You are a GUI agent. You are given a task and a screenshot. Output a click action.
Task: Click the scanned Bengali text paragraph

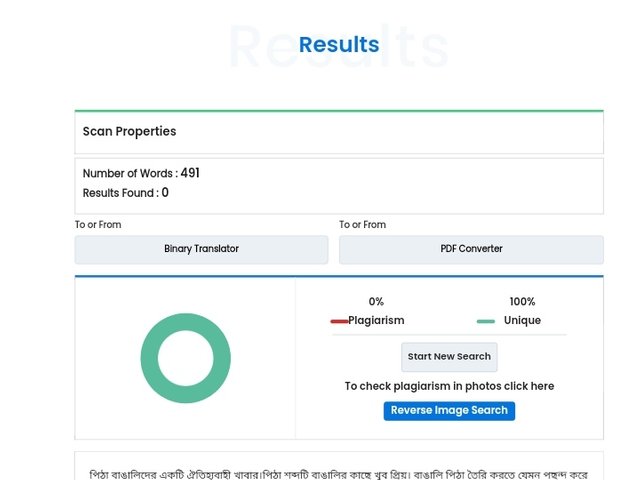click(x=338, y=475)
